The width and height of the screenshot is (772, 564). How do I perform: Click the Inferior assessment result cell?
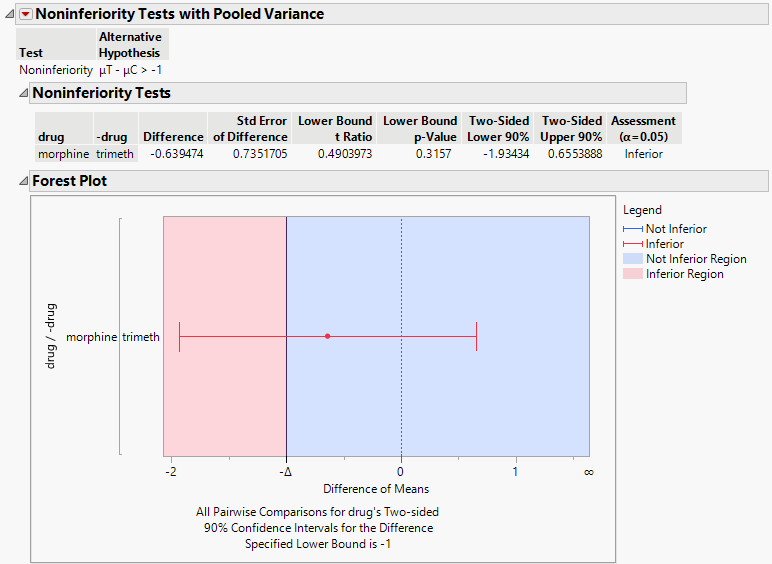(643, 154)
